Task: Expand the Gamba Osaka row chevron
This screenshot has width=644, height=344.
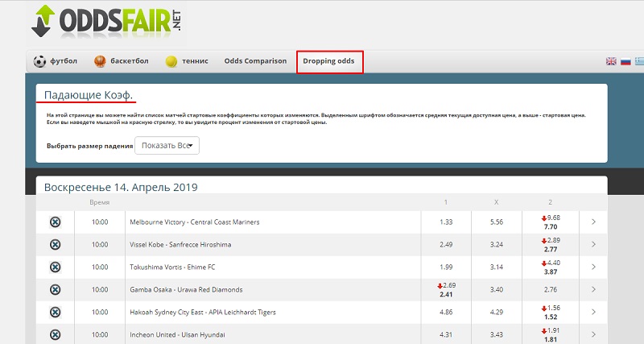Action: pyautogui.click(x=593, y=290)
